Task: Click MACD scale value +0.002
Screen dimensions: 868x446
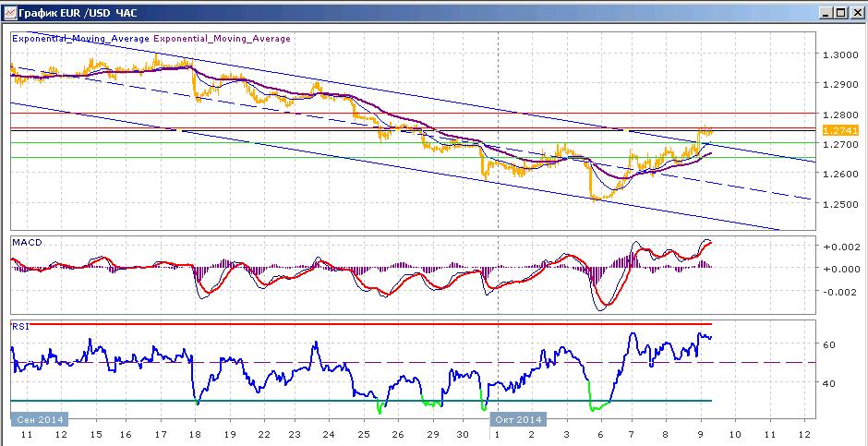Action: (x=840, y=247)
